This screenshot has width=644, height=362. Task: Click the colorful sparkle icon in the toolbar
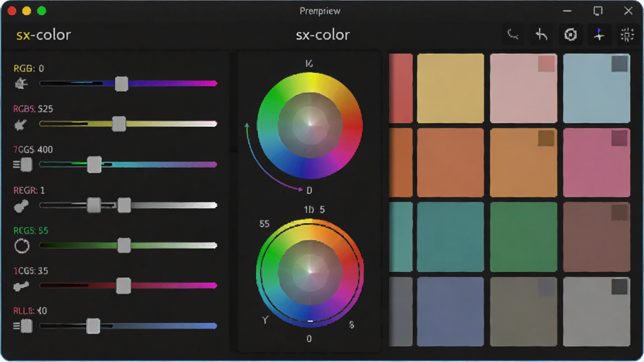click(x=599, y=35)
